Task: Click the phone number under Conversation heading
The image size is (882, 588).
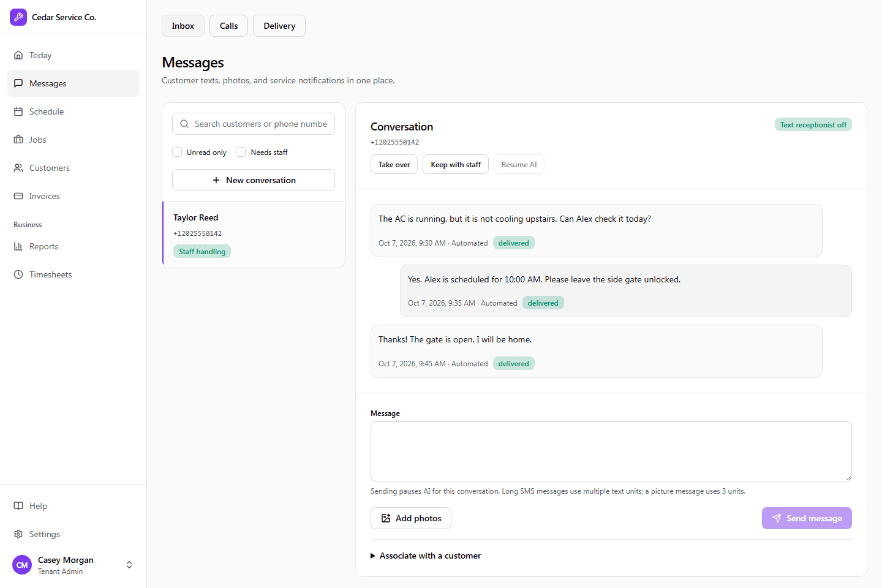Action: 395,142
